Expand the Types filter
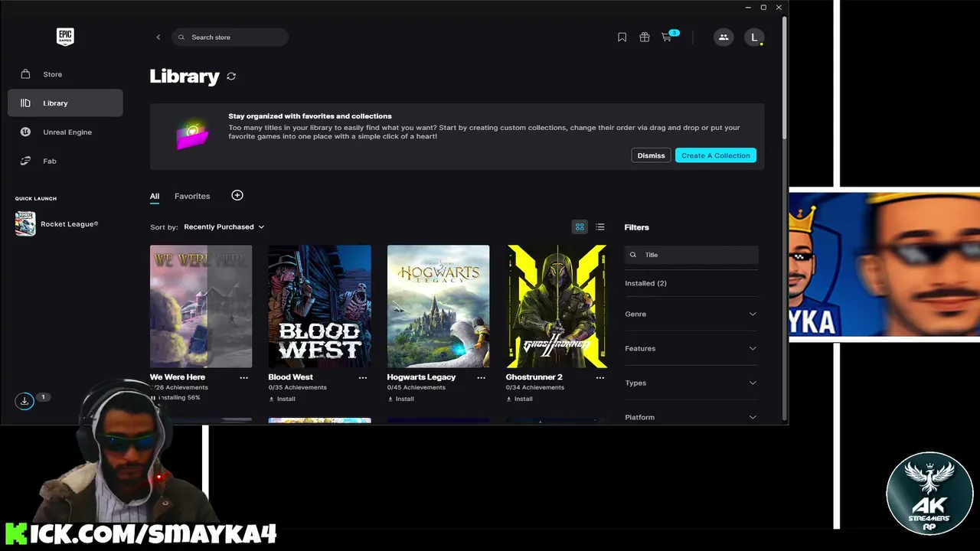 point(691,383)
